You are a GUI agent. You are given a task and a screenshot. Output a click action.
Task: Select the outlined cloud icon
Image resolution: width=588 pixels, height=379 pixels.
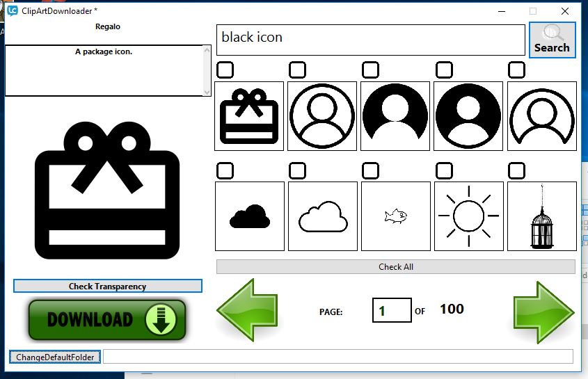(323, 216)
